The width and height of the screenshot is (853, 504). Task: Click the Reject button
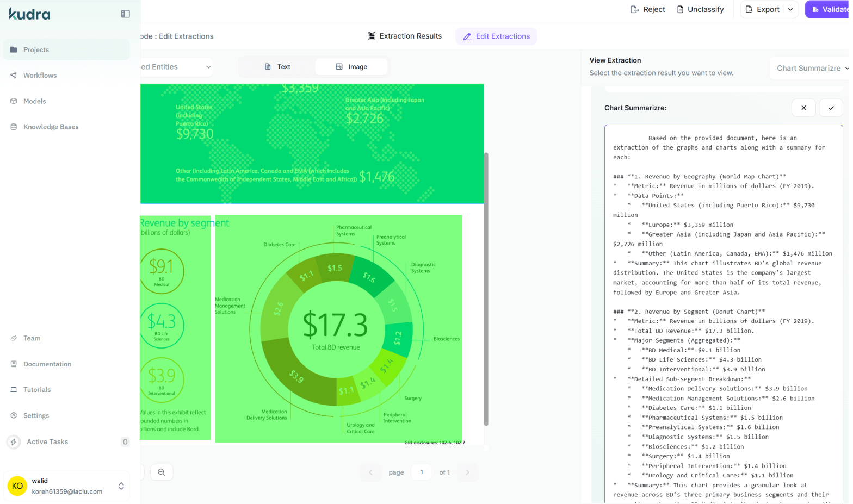pyautogui.click(x=647, y=9)
